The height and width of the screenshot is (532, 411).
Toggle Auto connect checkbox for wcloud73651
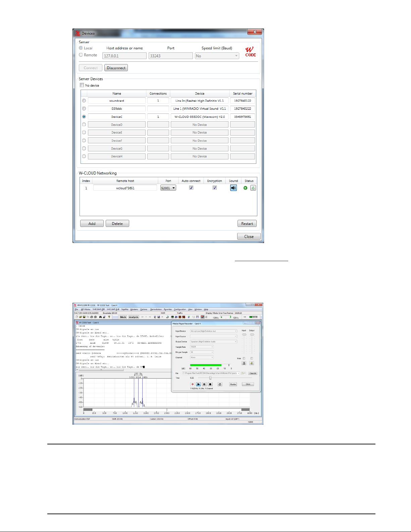click(191, 188)
